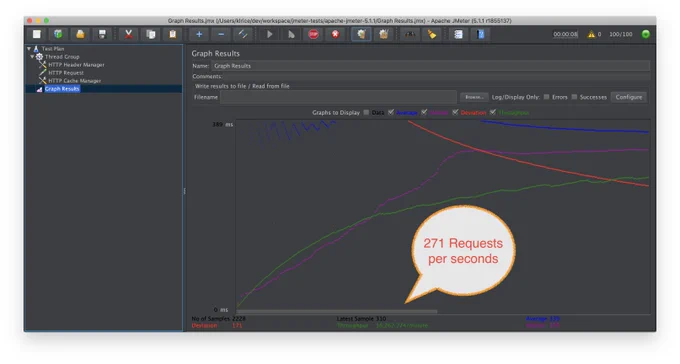The height and width of the screenshot is (364, 680).
Task: Click the graph's horizontal scrollbar
Action: coord(337,312)
